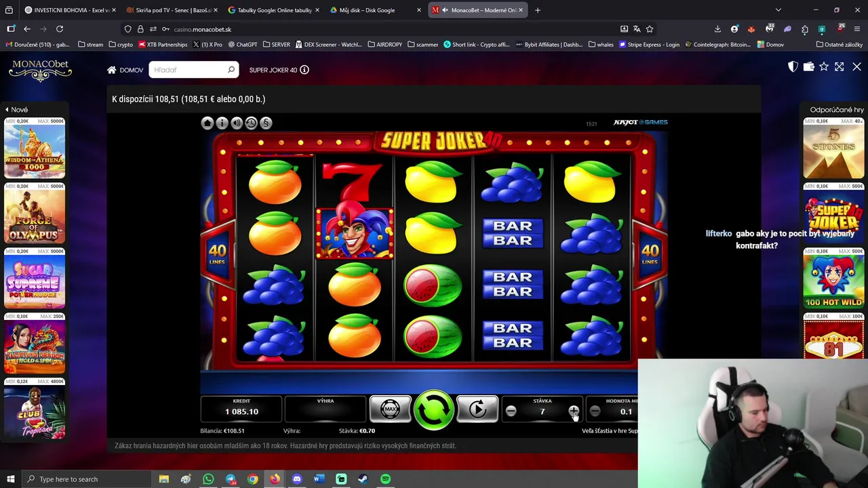Open Club Tropicana game thumbnail

tap(35, 408)
